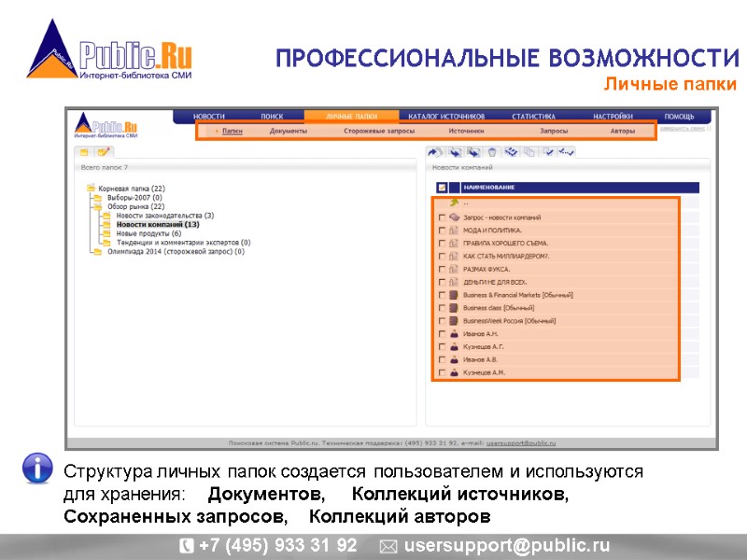Open the ПОМОЩЬ menu

pos(679,116)
